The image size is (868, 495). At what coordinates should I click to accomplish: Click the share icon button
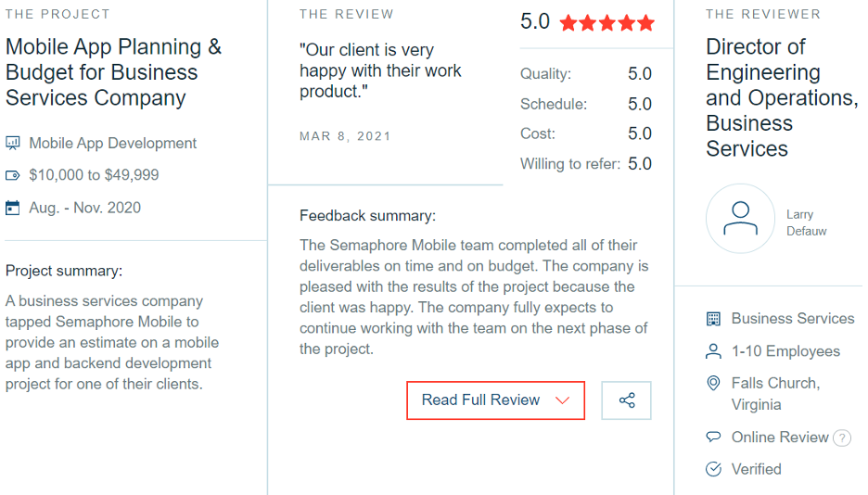pos(627,400)
